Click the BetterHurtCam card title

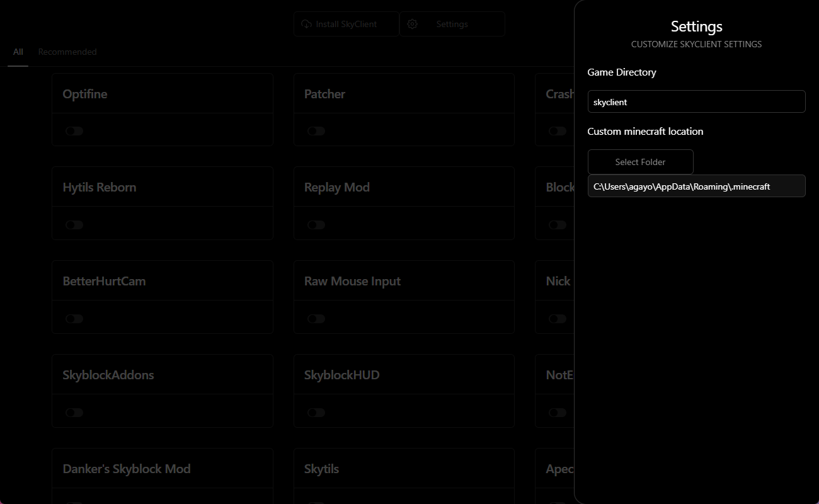pyautogui.click(x=104, y=281)
